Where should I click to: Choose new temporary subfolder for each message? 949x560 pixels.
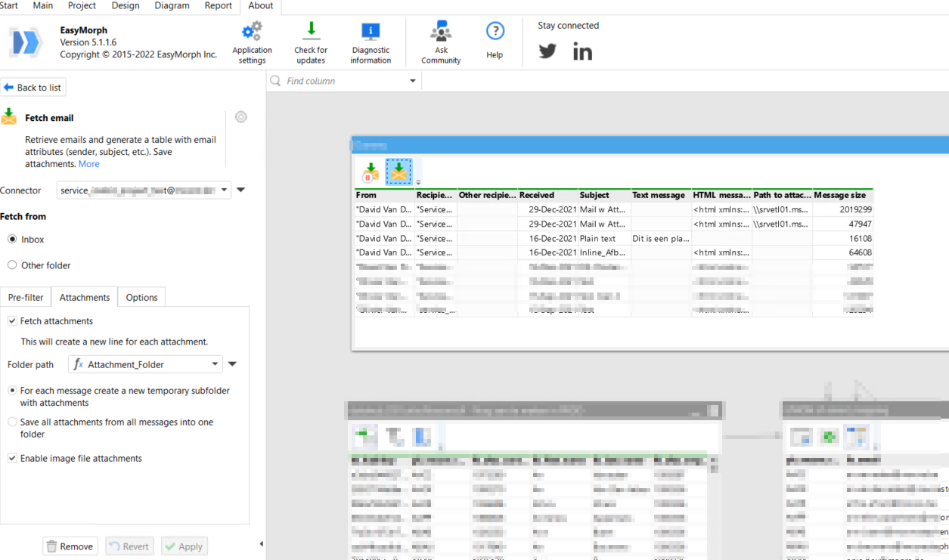(12, 391)
